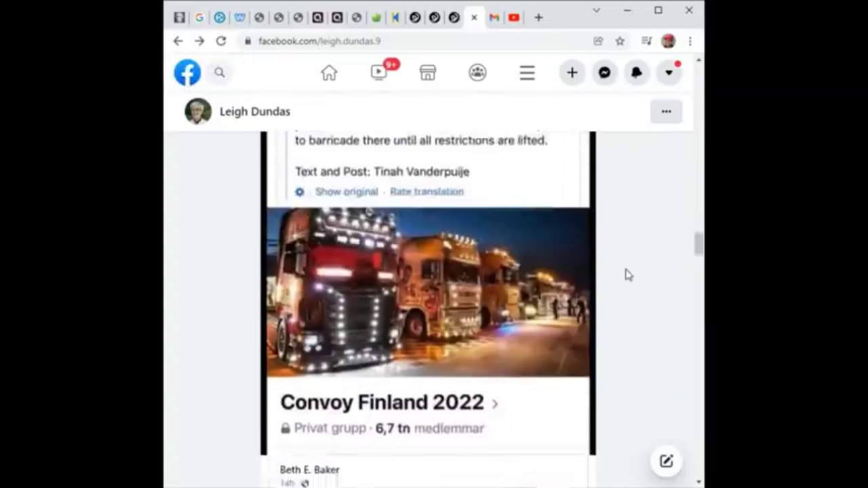The height and width of the screenshot is (488, 868).
Task: Expand profile three-dots options menu
Action: coord(666,112)
